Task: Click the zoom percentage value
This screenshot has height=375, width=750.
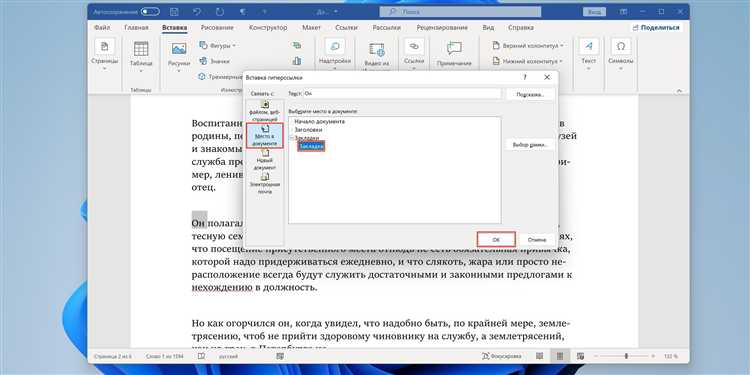Action: (x=670, y=356)
